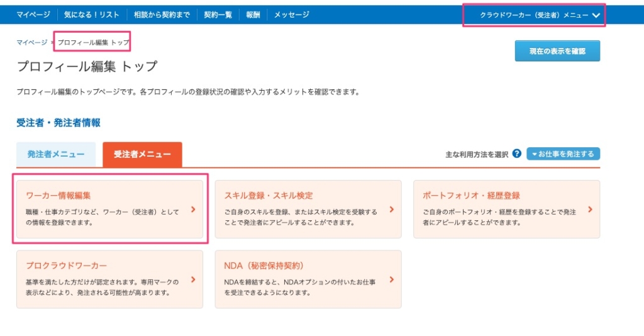Go to 相談から契約まで menu item

pos(162,14)
